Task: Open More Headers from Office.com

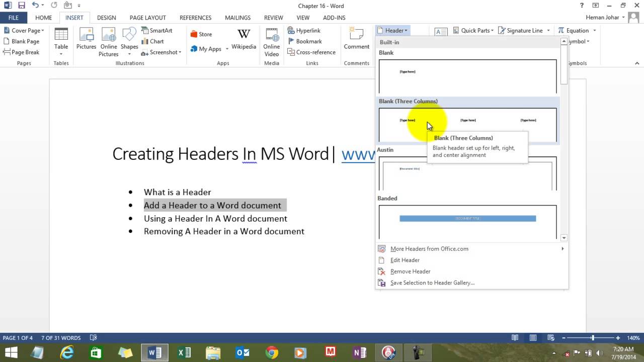Action: [471, 249]
